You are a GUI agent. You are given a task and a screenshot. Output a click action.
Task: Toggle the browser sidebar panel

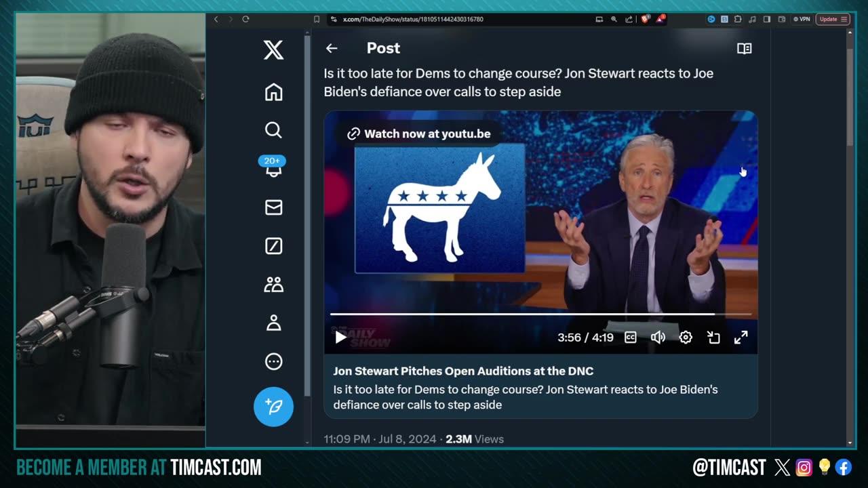(x=767, y=19)
